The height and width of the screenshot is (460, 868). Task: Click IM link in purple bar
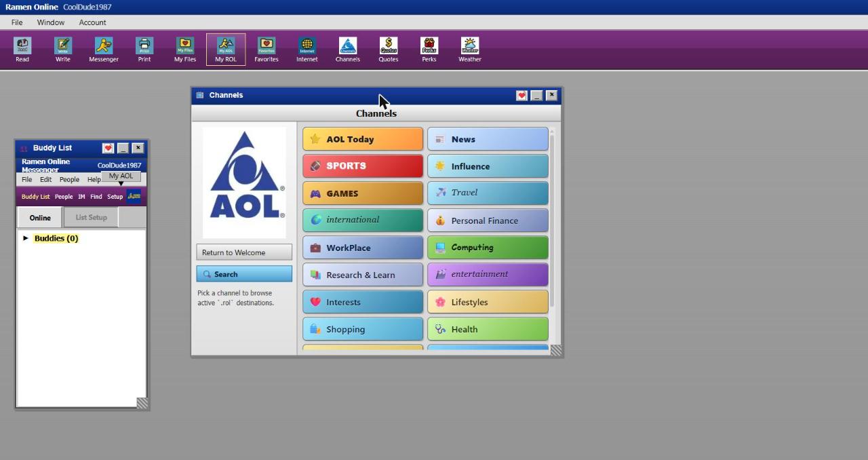coord(81,197)
